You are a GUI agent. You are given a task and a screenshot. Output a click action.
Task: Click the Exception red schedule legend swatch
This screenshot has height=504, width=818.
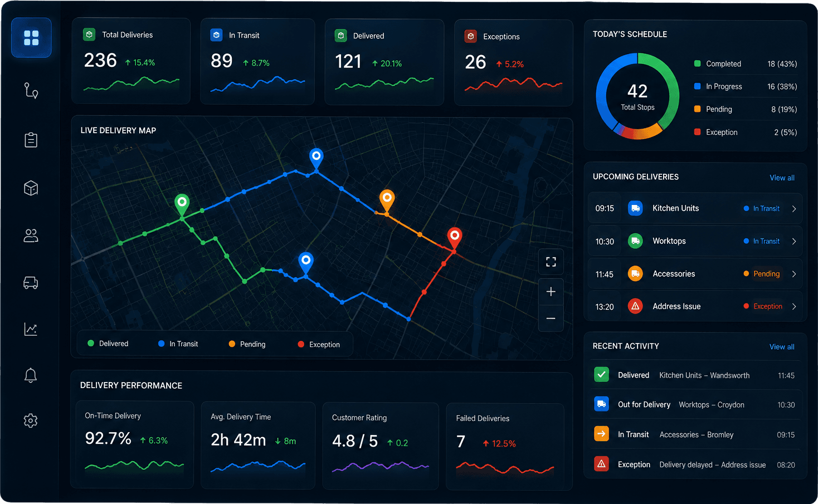697,132
